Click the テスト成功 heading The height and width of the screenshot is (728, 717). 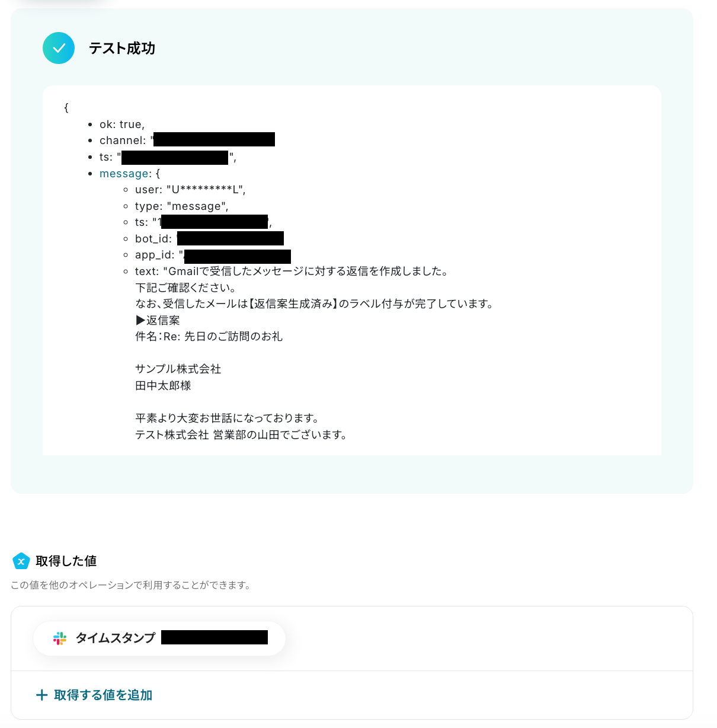122,48
